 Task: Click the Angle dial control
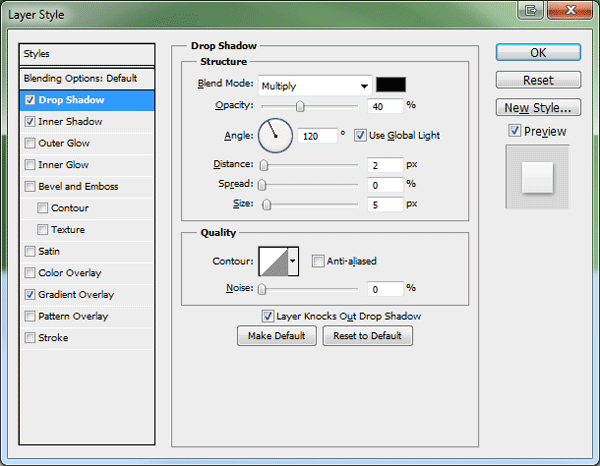pyautogui.click(x=276, y=135)
